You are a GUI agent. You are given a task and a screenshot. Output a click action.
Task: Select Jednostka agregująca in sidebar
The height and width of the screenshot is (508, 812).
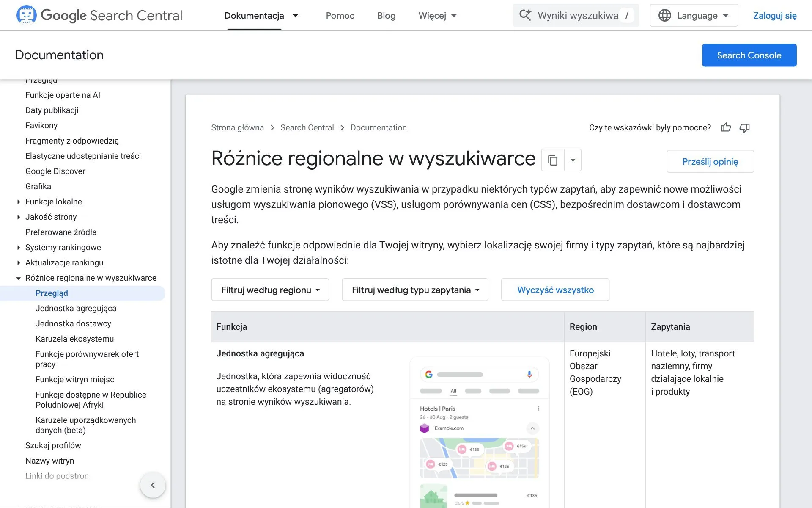pyautogui.click(x=76, y=308)
